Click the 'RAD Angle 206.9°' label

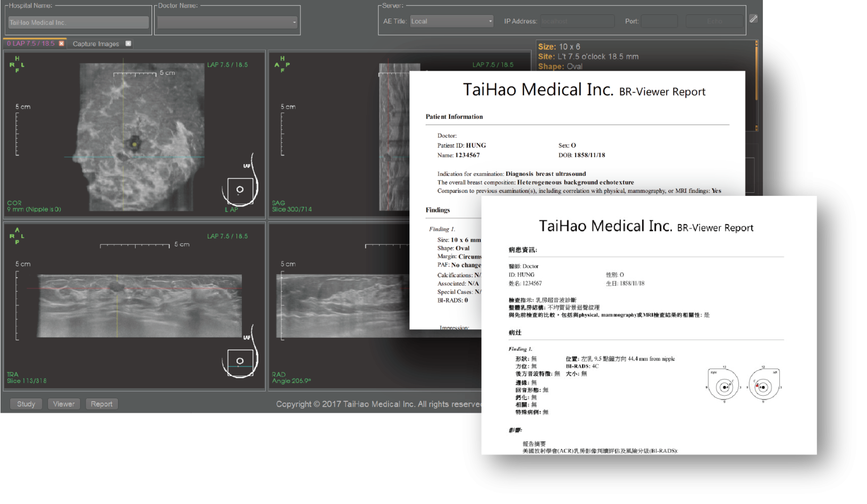[x=291, y=378]
